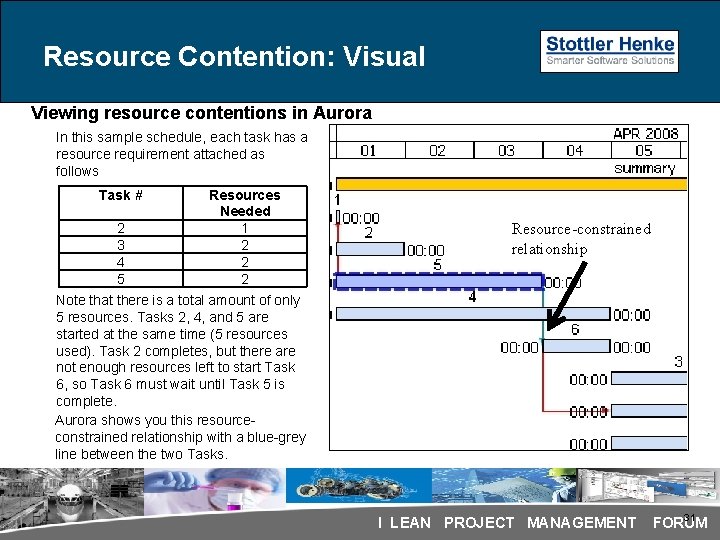Click Task # cell containing 3
Image resolution: width=720 pixels, height=540 pixels.
point(121,245)
